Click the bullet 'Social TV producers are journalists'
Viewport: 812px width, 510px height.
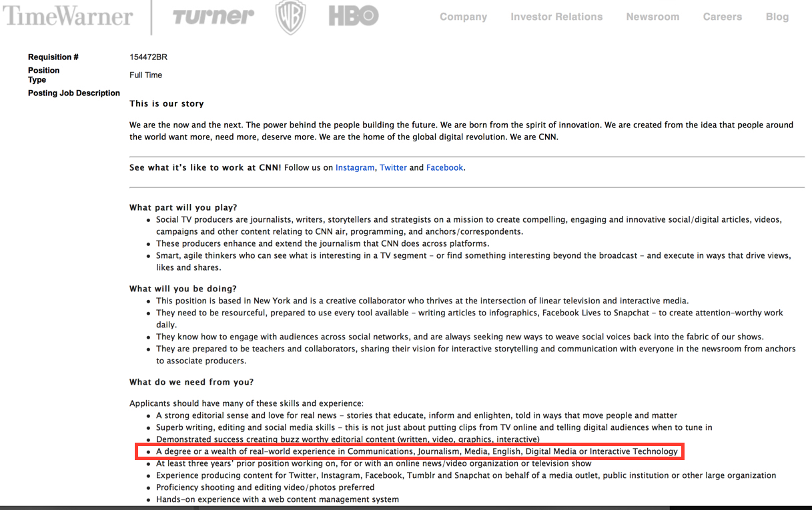469,225
